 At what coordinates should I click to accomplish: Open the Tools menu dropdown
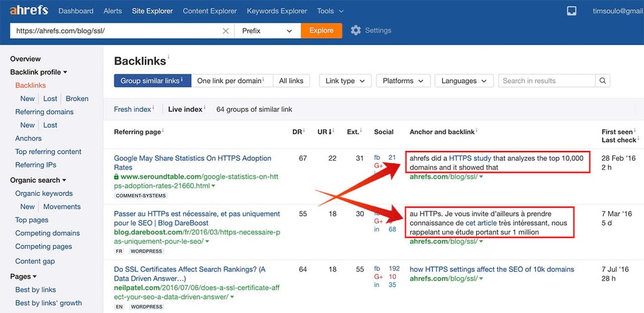pos(330,11)
